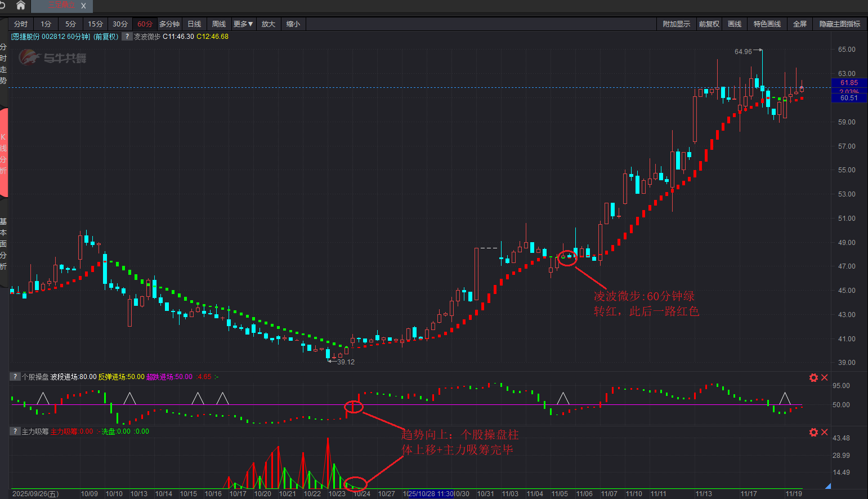Click the question mark beside 主力吸筹
The image size is (868, 499).
pyautogui.click(x=15, y=431)
